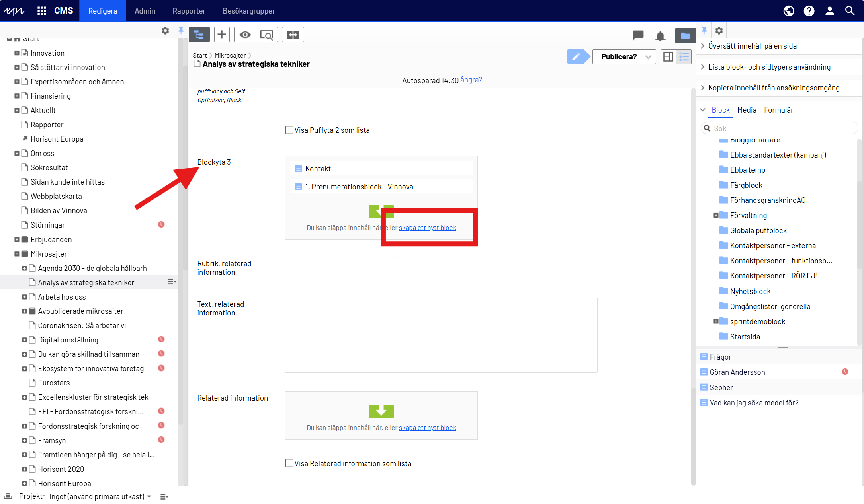The image size is (864, 504).
Task: Expand the Innovation tree node
Action: [x=17, y=53]
